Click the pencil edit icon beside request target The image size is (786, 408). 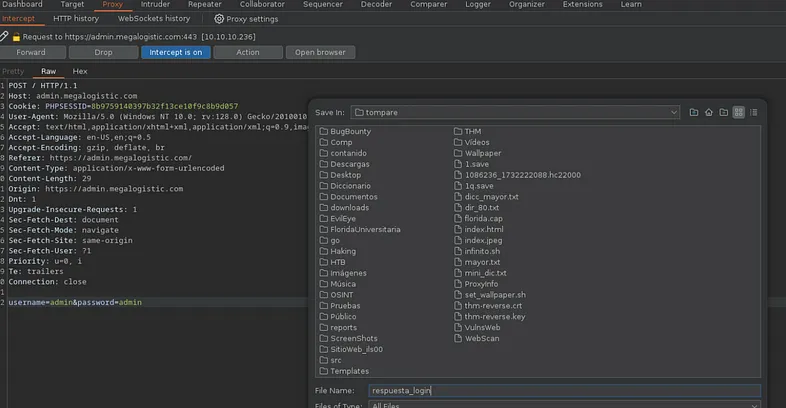4,36
